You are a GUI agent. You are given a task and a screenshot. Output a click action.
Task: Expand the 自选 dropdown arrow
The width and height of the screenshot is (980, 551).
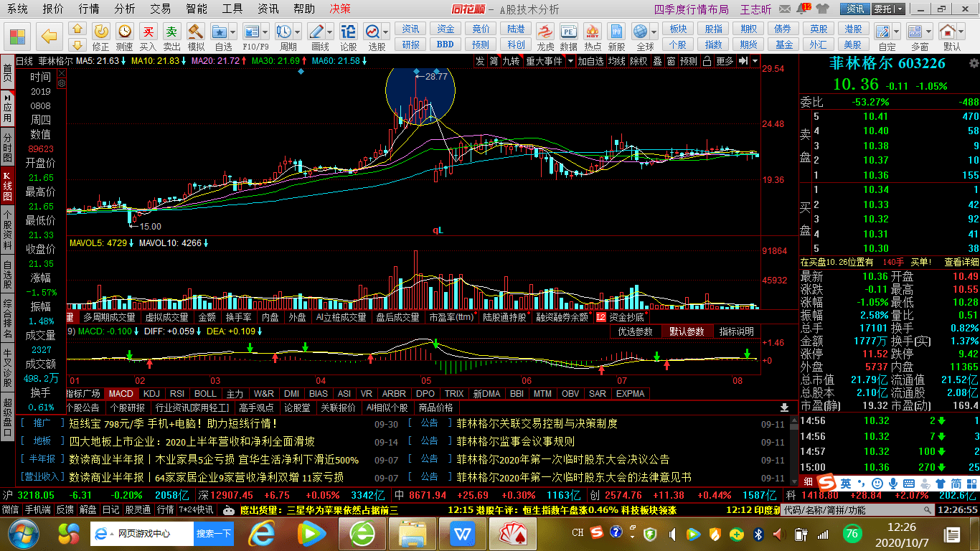pos(233,32)
